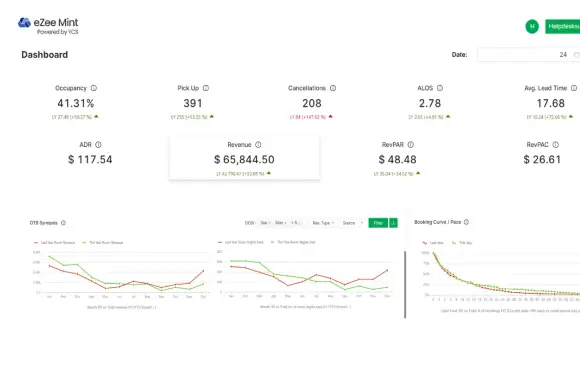Image resolution: width=580 pixels, height=380 pixels.
Task: Show info for Avg. Lead Time metric
Action: tap(574, 88)
